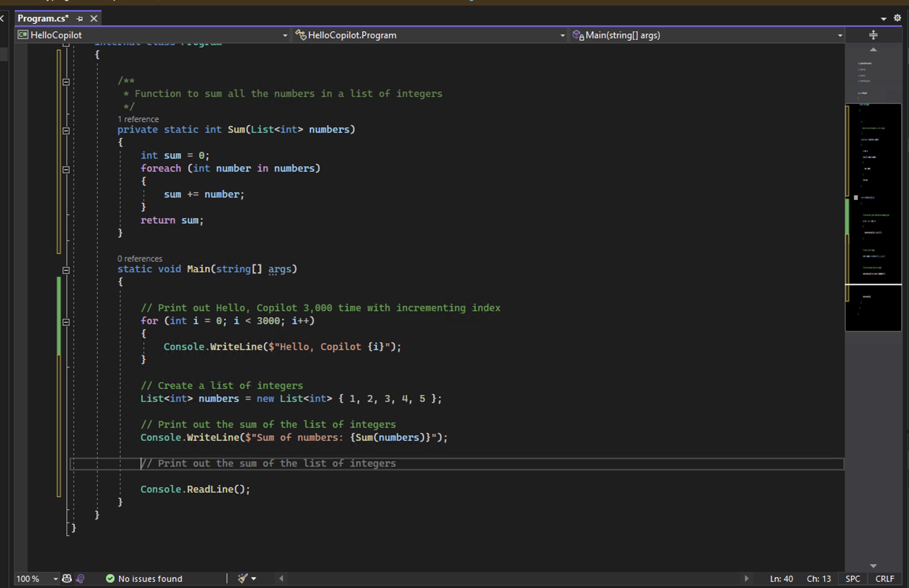Click 'No issues found' status text
909x588 pixels.
click(150, 578)
